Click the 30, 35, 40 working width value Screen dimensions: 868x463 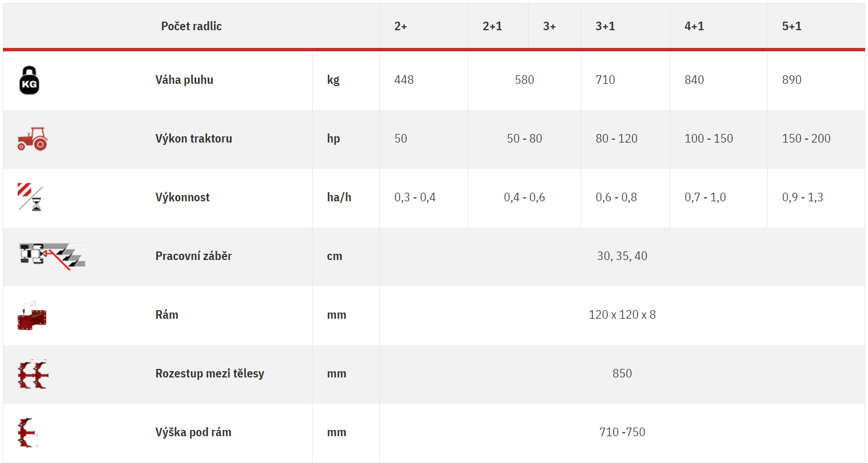point(622,256)
